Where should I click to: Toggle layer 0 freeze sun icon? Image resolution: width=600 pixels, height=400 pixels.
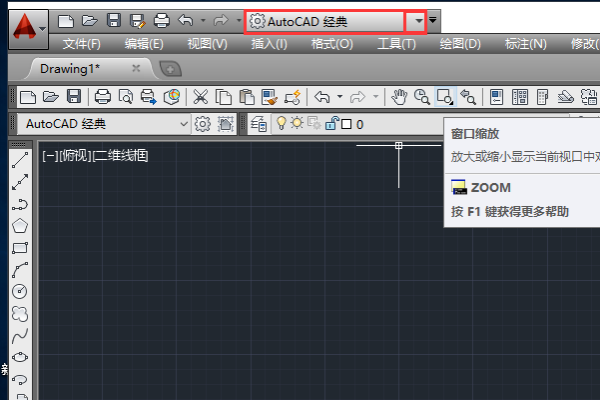pyautogui.click(x=297, y=123)
